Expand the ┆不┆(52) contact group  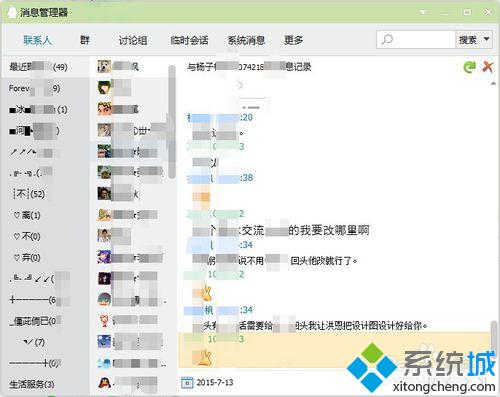coord(29,194)
